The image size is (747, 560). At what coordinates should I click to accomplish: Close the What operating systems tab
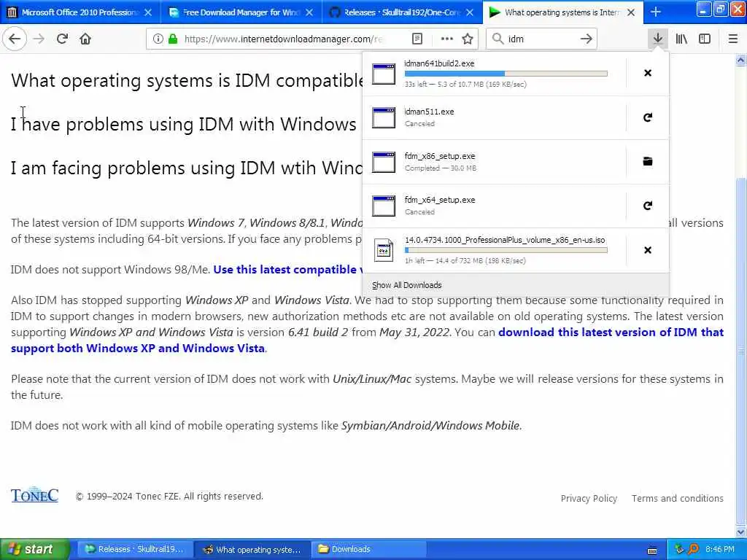point(631,12)
